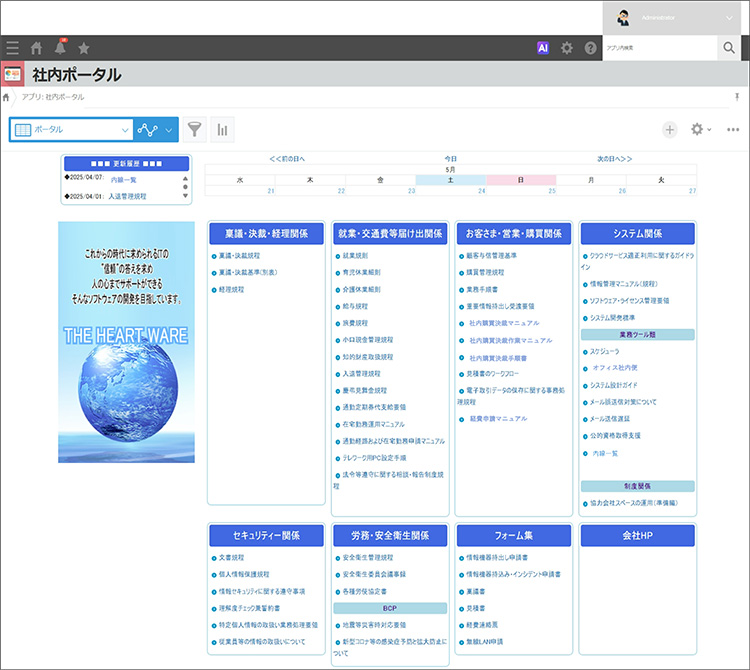Open the hamburger menu in top bar
This screenshot has width=750, height=670.
12,48
